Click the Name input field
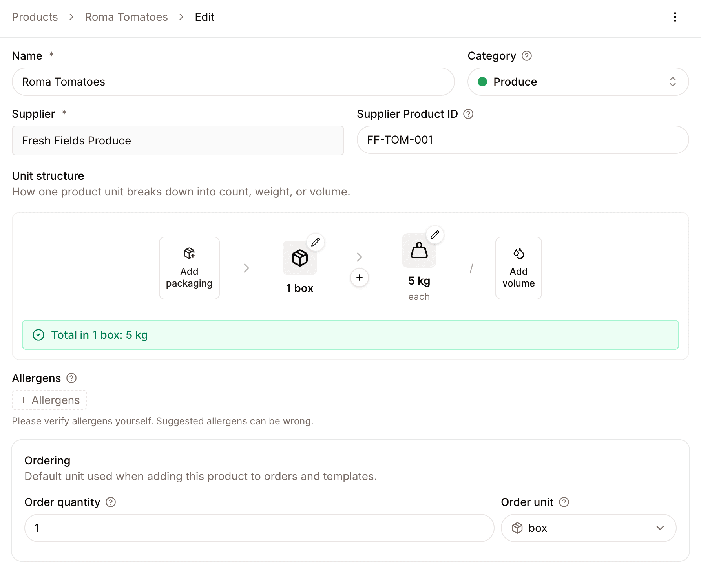The height and width of the screenshot is (588, 701). tap(233, 82)
